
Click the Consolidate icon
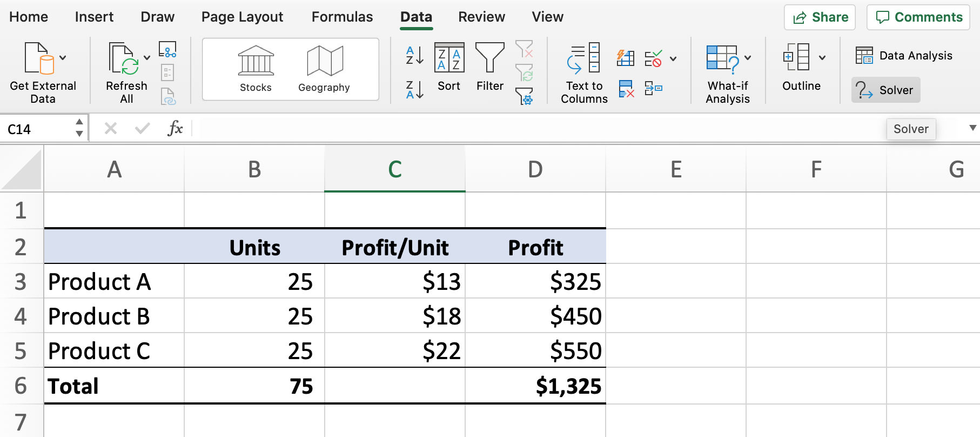click(653, 88)
